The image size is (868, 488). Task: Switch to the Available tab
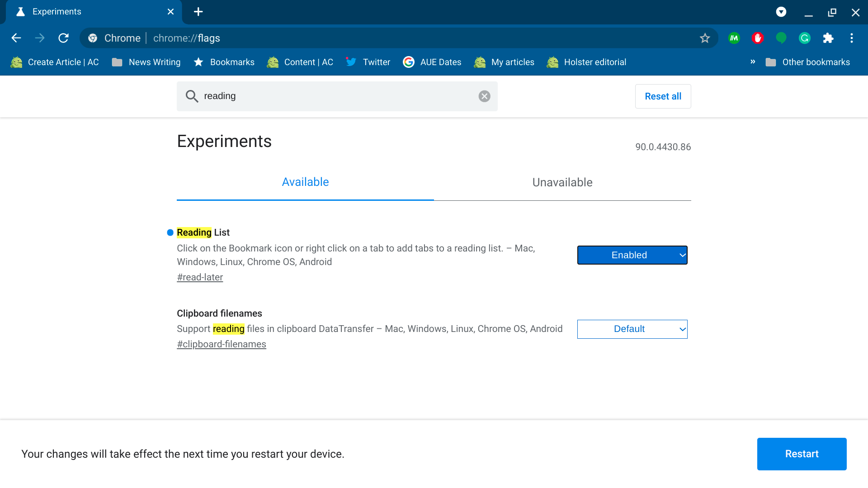coord(305,182)
